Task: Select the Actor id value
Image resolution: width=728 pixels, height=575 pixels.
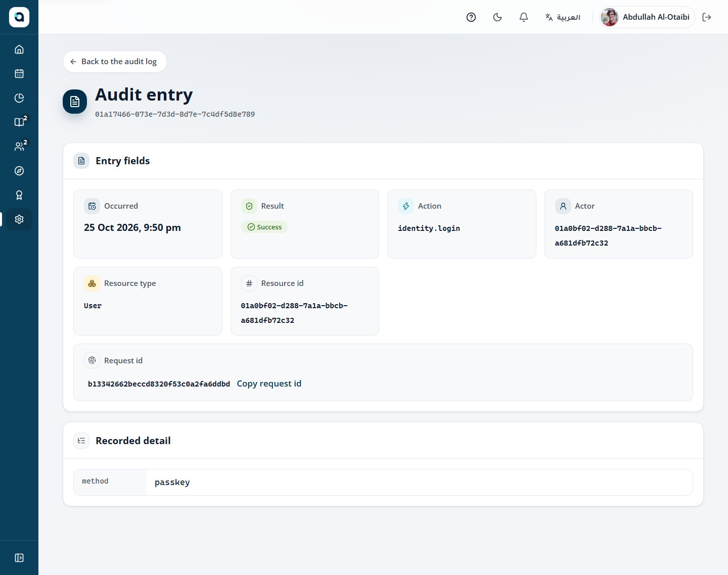Action: coord(608,235)
